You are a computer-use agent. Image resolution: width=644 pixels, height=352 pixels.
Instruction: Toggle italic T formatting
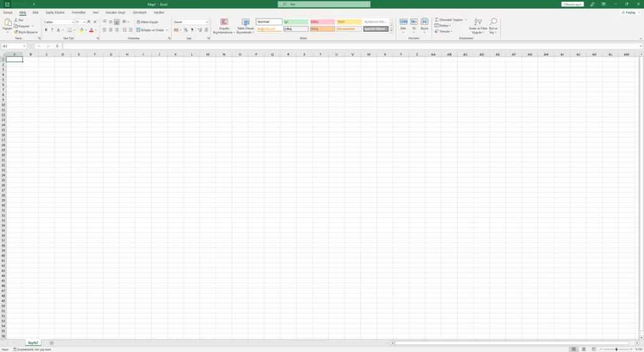tap(52, 30)
